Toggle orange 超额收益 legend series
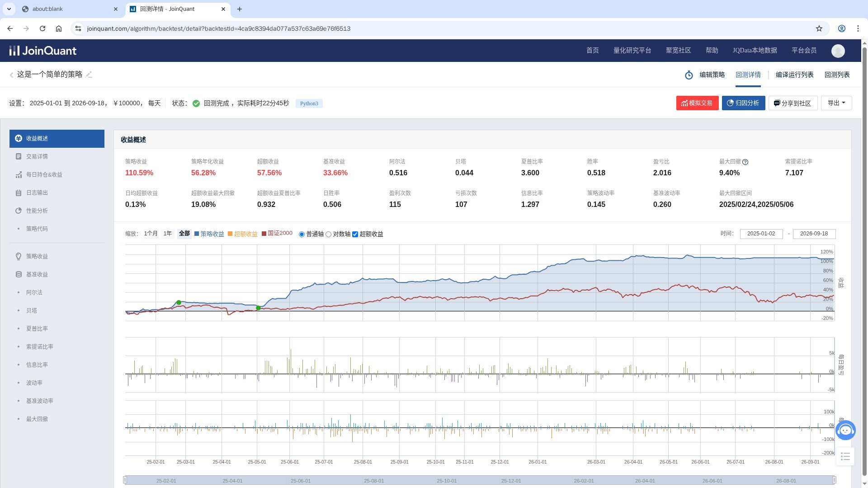868x488 pixels. pyautogui.click(x=242, y=234)
